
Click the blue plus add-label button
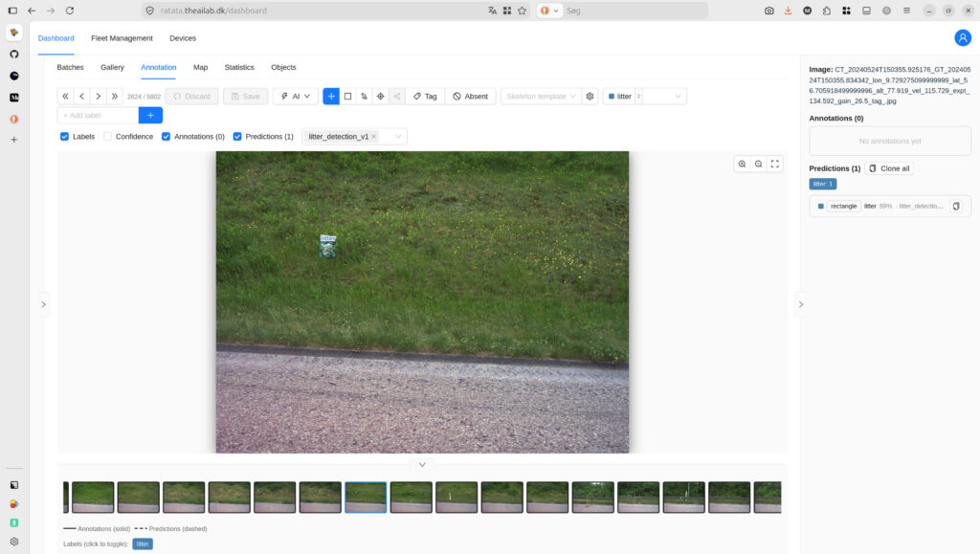pyautogui.click(x=150, y=116)
